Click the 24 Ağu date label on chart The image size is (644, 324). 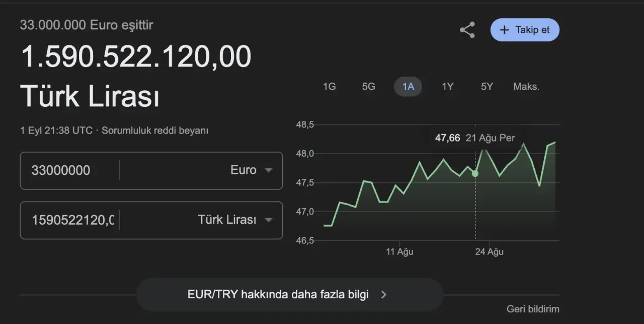tap(489, 251)
